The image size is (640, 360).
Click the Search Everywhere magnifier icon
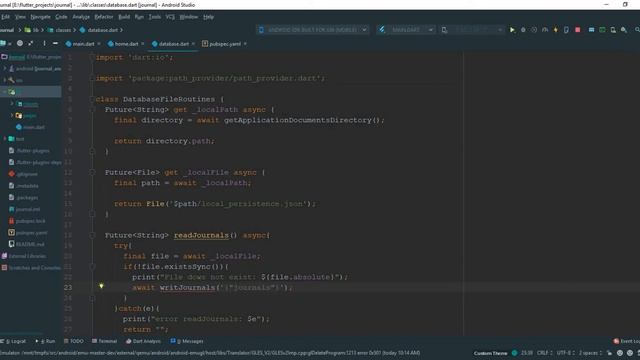pos(637,30)
